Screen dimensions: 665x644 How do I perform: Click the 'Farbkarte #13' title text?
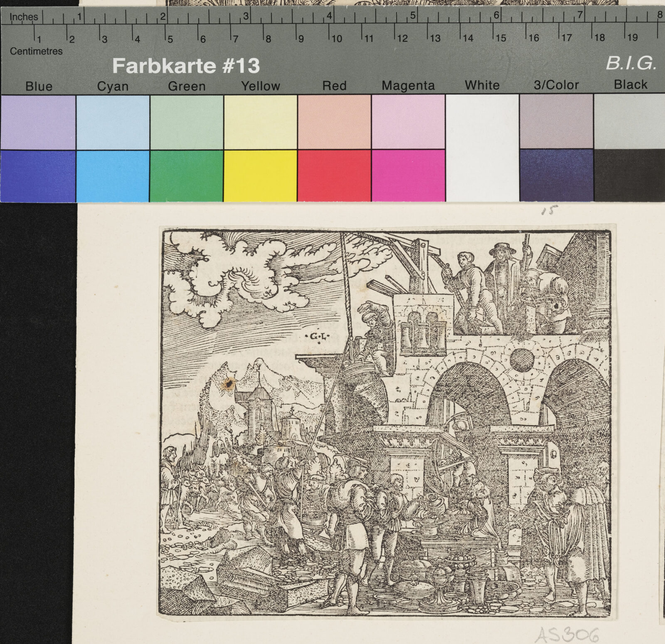[x=186, y=66]
